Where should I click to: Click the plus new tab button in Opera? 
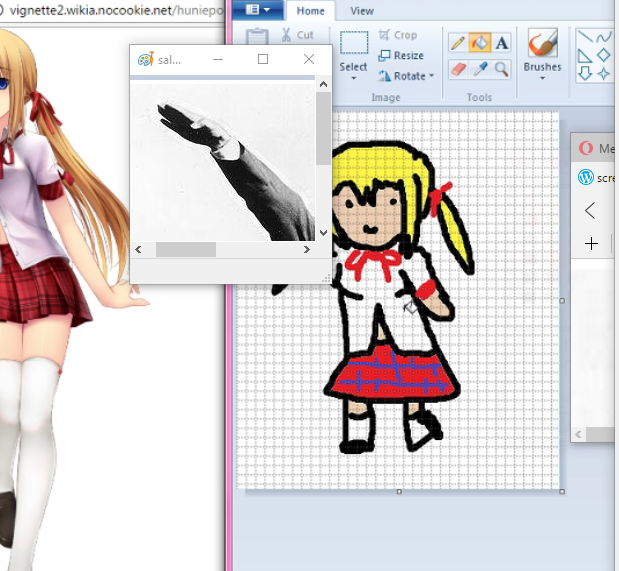591,244
